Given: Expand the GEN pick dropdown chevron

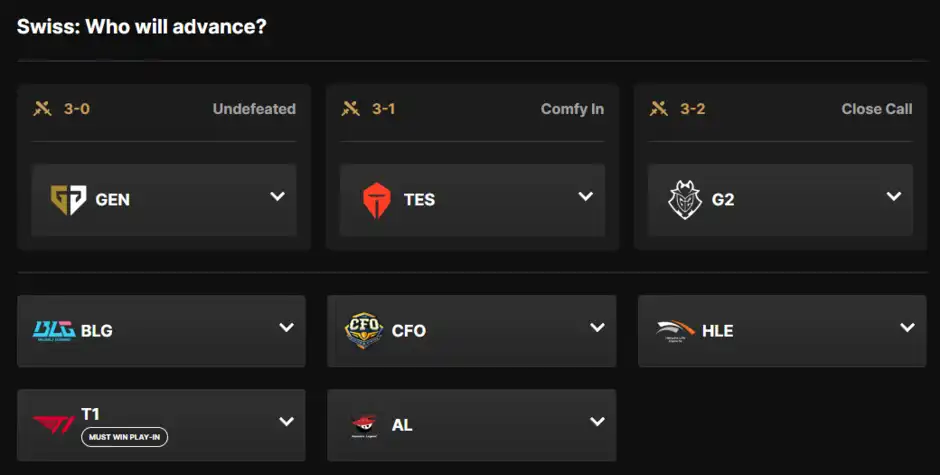Looking at the screenshot, I should (x=278, y=197).
